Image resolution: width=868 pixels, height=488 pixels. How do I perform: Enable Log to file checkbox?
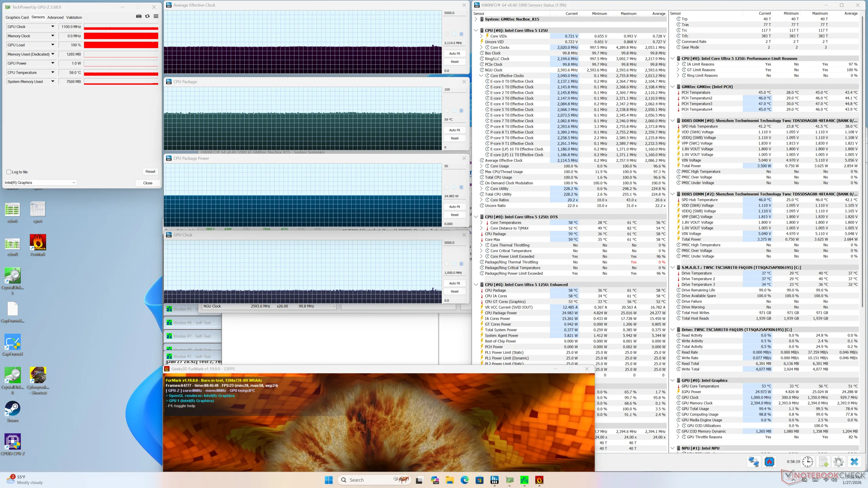pyautogui.click(x=9, y=172)
